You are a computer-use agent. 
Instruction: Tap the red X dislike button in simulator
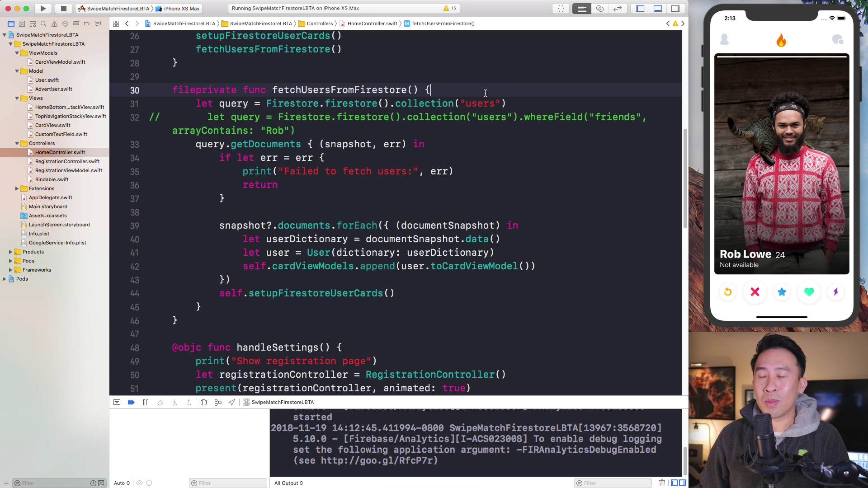[x=755, y=292]
